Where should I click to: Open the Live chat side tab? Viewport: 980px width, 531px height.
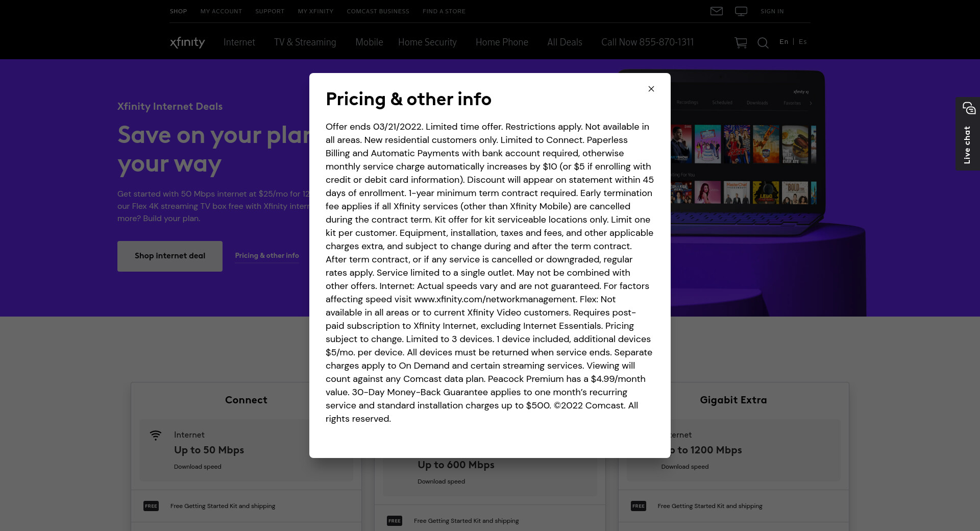pos(967,134)
